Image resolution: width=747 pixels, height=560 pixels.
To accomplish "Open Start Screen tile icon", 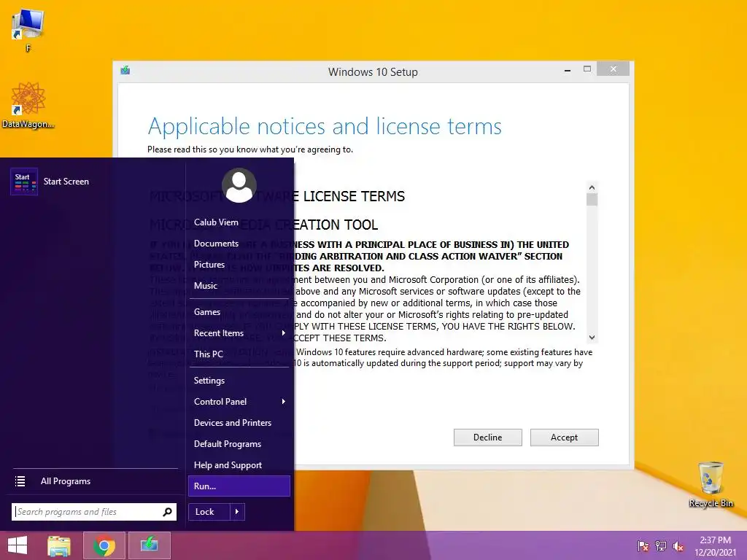I will tap(24, 182).
